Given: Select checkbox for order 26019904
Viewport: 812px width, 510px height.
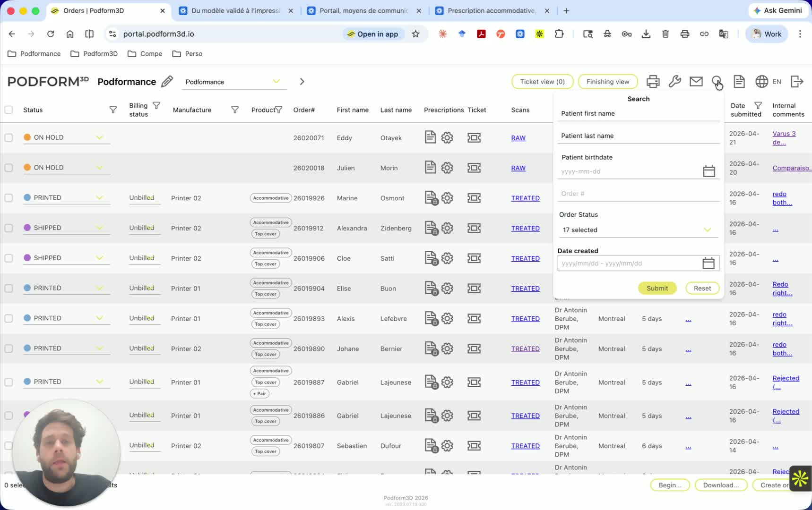Looking at the screenshot, I should (x=9, y=289).
